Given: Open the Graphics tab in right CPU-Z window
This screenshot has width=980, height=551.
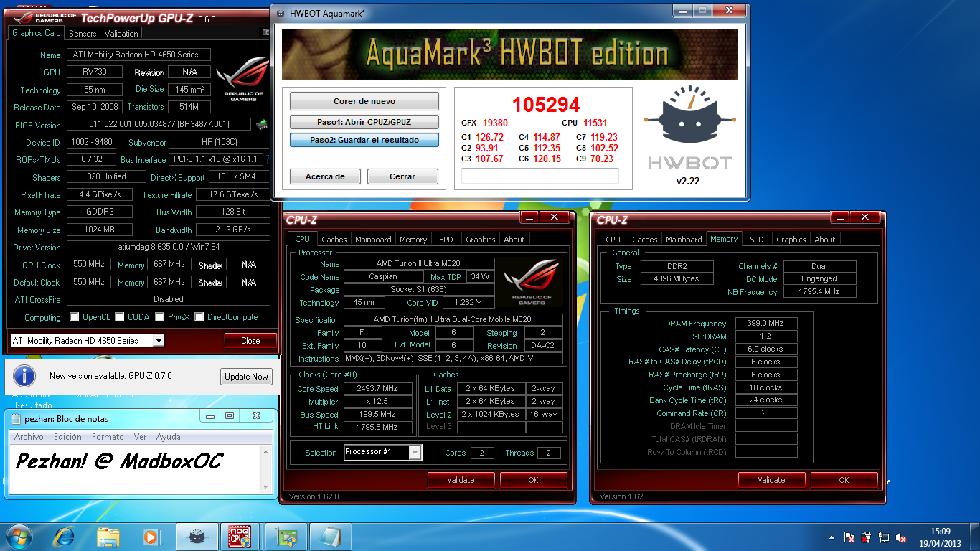Looking at the screenshot, I should tap(791, 240).
